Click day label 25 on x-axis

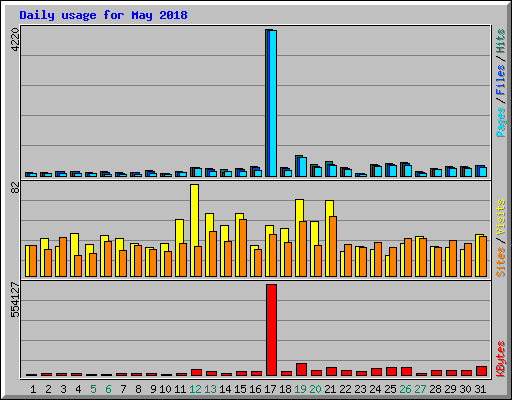coord(390,389)
